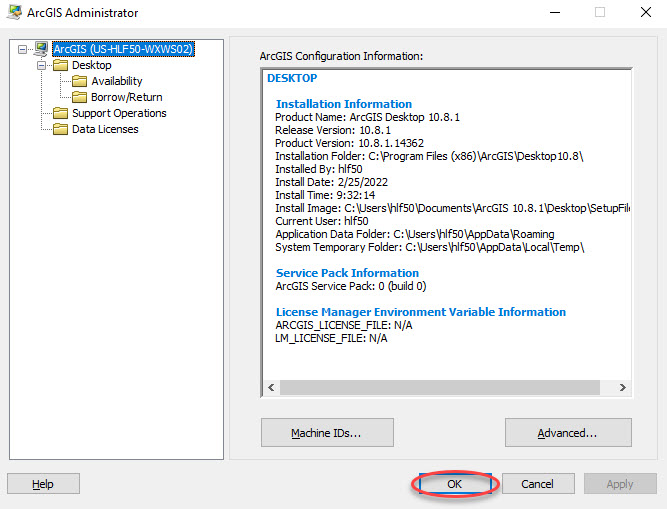Click the ArcGIS Configuration Information label

click(x=342, y=56)
